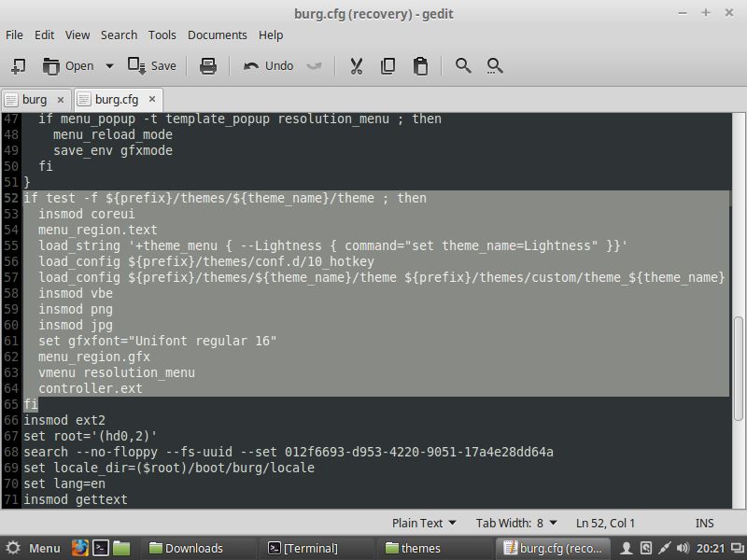Click 'insmod ext2' on line 66
The height and width of the screenshot is (560, 747).
[64, 420]
